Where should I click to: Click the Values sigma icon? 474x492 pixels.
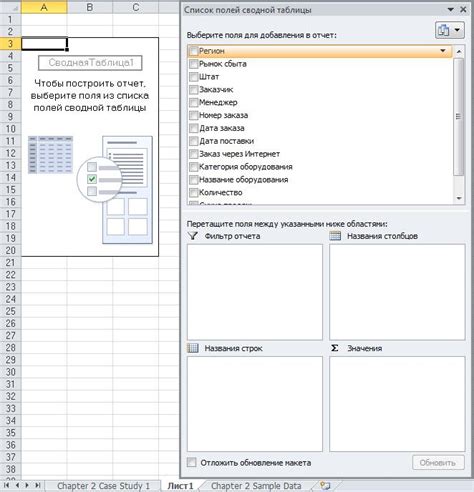(x=335, y=348)
